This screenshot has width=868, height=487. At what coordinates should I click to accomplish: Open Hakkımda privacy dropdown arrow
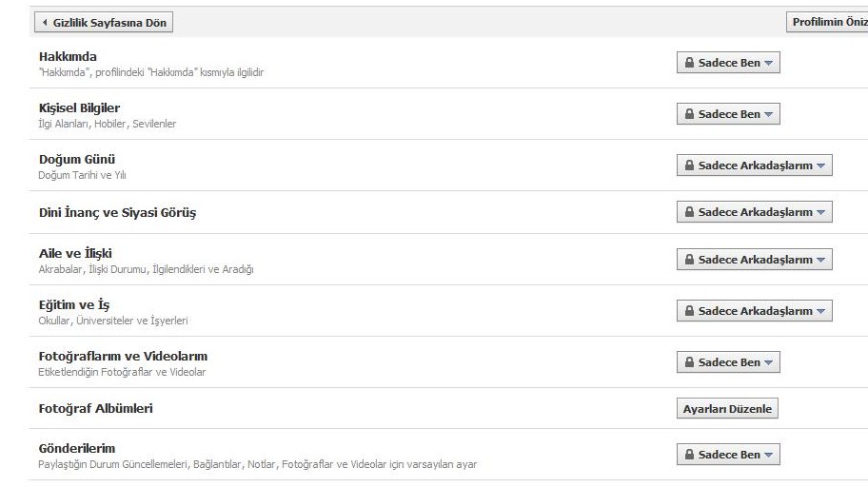(769, 64)
